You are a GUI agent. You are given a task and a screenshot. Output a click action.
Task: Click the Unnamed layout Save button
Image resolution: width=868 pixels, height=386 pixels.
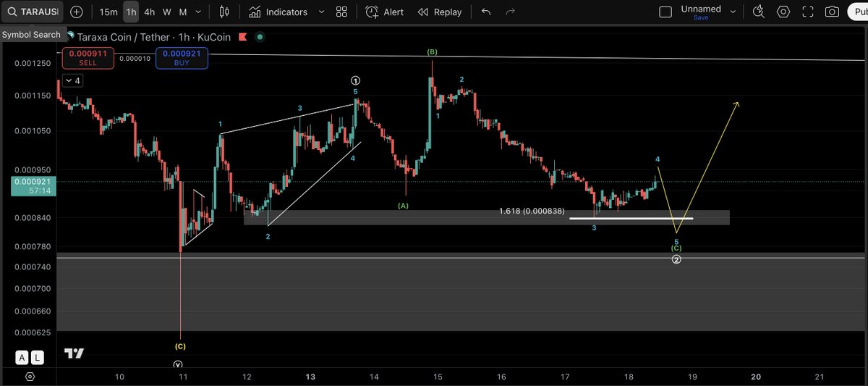[701, 17]
